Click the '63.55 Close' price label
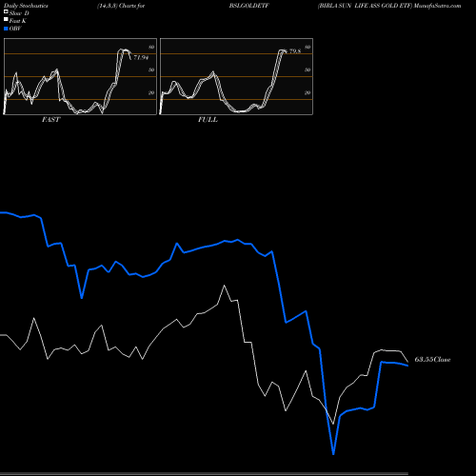The height and width of the screenshot is (476, 476). click(x=432, y=360)
